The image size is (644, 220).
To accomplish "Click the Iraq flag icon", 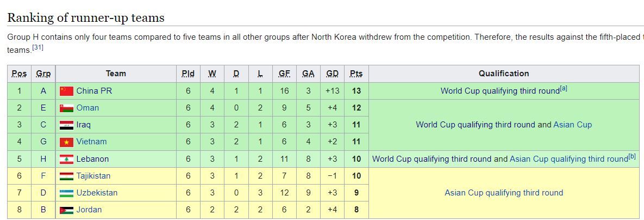I will tap(66, 125).
